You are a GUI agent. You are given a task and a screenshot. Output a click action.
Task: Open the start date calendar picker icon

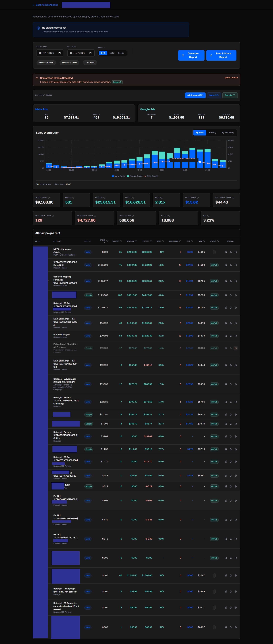point(59,53)
